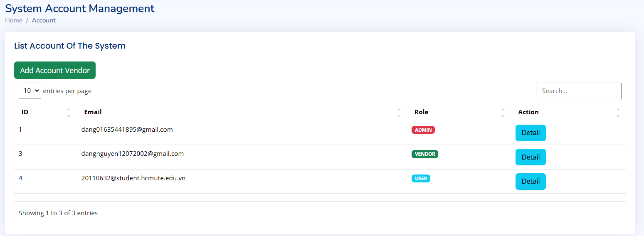Click the Add Account Vendor button
Viewport: 644px width, 236px height.
click(x=55, y=70)
